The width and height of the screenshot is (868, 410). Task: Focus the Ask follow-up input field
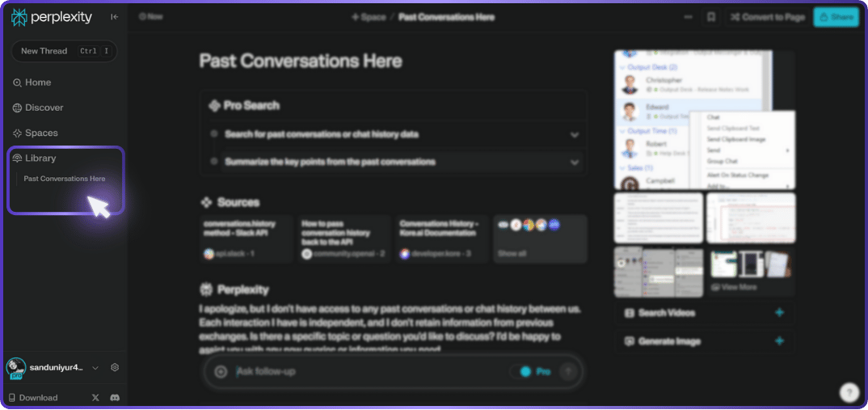point(371,372)
